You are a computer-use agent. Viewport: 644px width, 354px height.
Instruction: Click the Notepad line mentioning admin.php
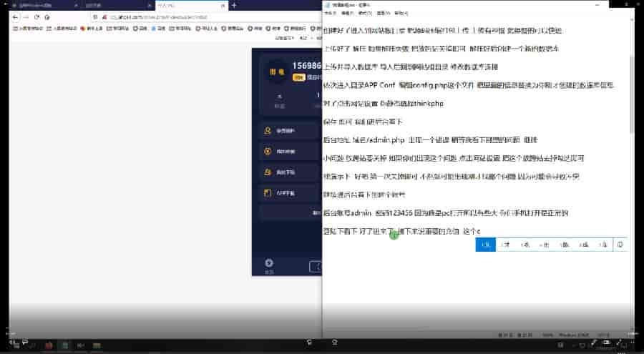(431, 140)
